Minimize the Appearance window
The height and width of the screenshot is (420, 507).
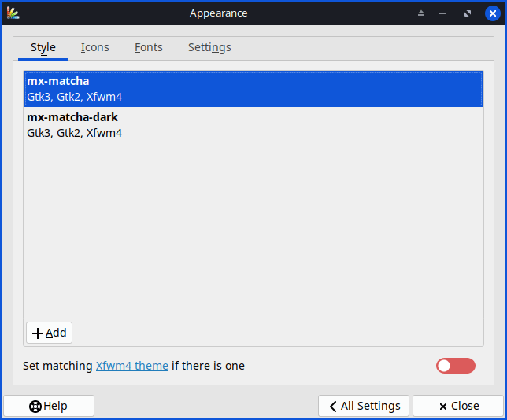pyautogui.click(x=444, y=13)
